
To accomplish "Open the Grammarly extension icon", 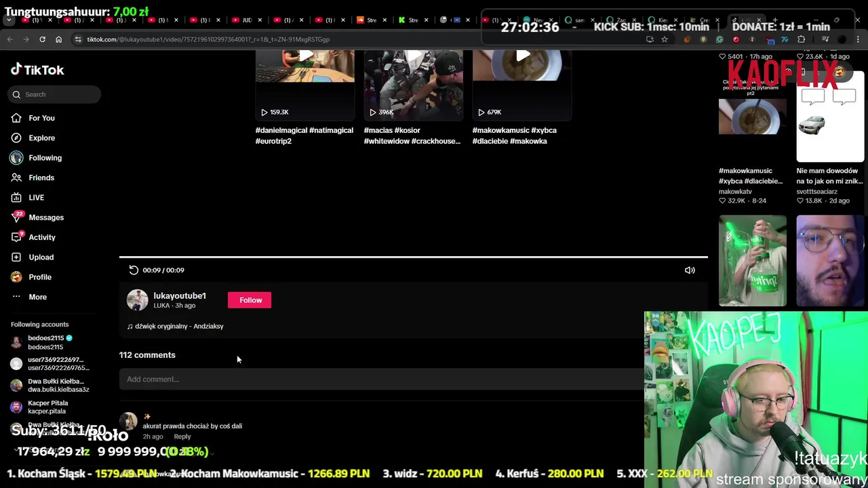I will coord(719,39).
